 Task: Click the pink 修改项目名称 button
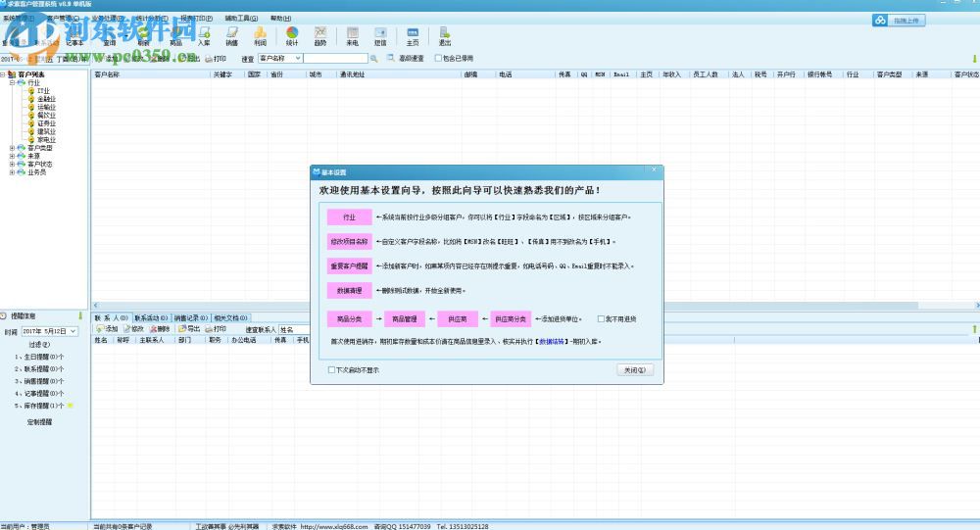(350, 241)
